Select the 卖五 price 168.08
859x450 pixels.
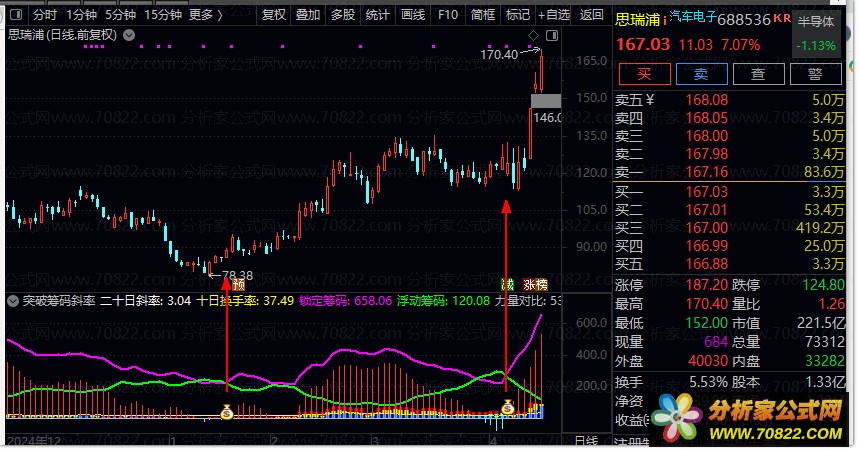click(x=707, y=100)
